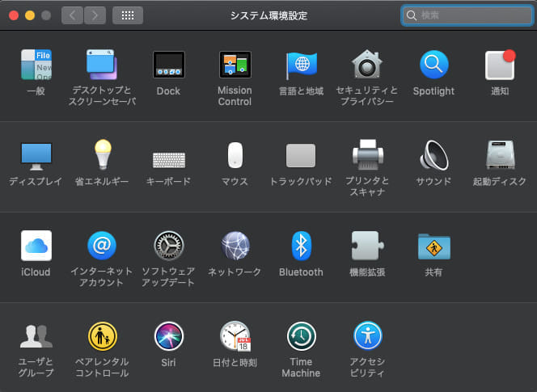
Task: Open ネットワーク globe icon
Action: (235, 246)
